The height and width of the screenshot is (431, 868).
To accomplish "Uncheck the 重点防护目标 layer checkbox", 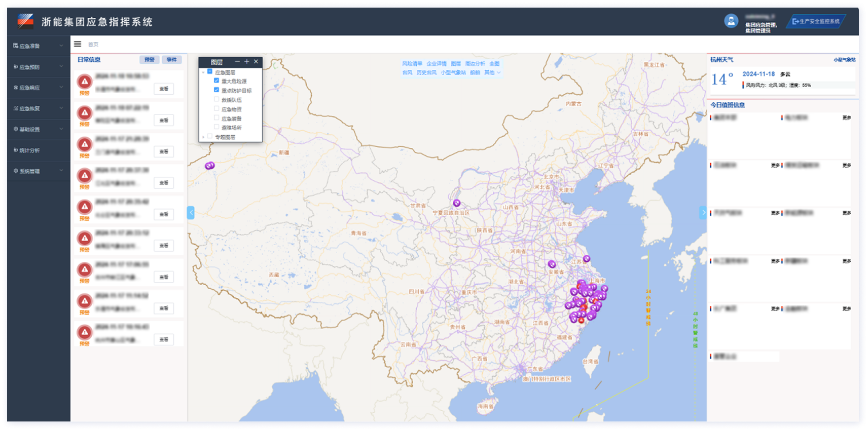I will tap(216, 90).
